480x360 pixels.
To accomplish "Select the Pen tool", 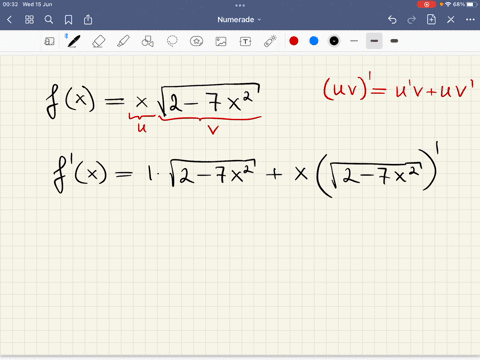I will (x=74, y=41).
